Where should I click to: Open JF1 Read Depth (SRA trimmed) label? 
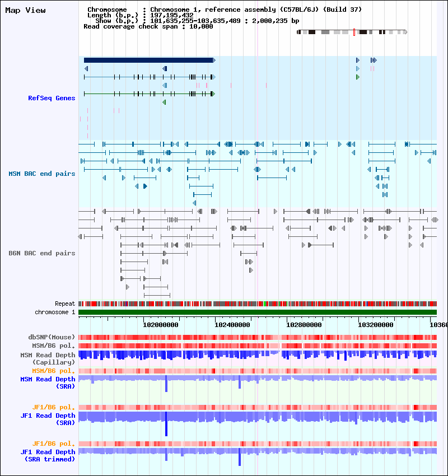pyautogui.click(x=48, y=455)
